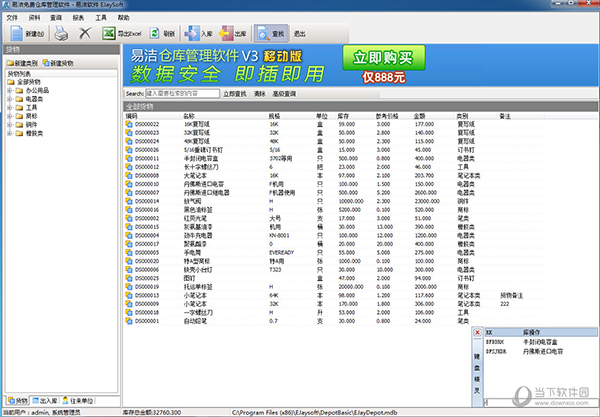The width and height of the screenshot is (600, 417).
Task: Expand the 电器类 tree node
Action: [x=10, y=99]
